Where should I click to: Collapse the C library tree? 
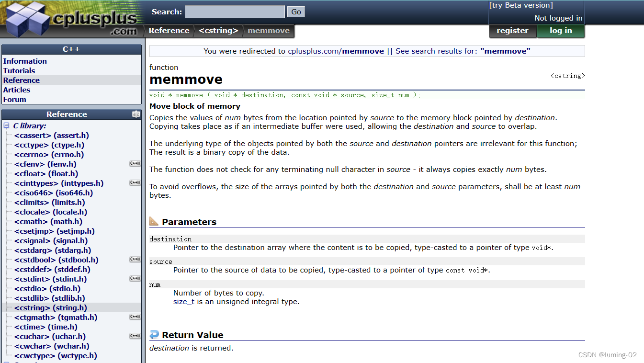tap(5, 125)
